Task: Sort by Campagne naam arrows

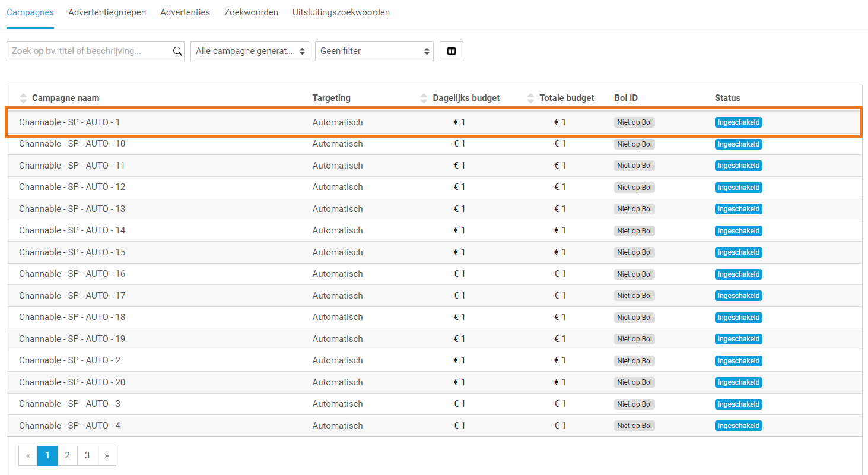Action: [x=23, y=98]
